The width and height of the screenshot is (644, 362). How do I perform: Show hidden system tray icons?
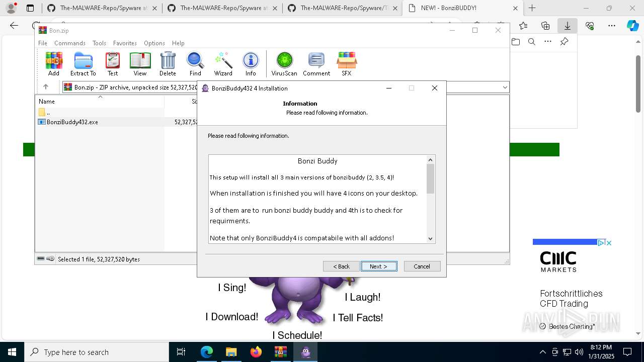coord(542,352)
